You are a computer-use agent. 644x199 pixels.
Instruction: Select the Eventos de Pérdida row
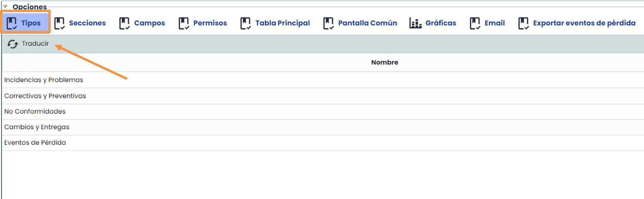tap(35, 143)
